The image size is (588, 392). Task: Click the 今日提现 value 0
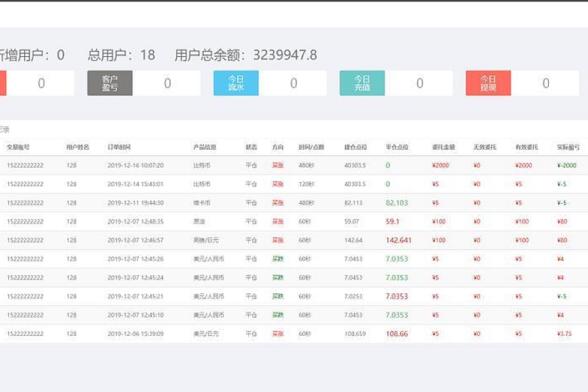546,83
